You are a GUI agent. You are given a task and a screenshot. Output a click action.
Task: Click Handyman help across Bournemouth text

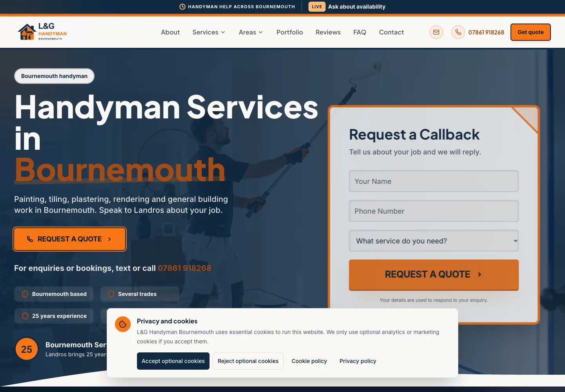241,7
